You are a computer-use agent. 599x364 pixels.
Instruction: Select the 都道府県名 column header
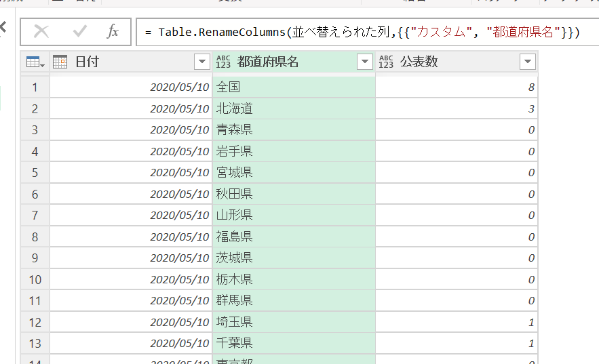pos(294,62)
